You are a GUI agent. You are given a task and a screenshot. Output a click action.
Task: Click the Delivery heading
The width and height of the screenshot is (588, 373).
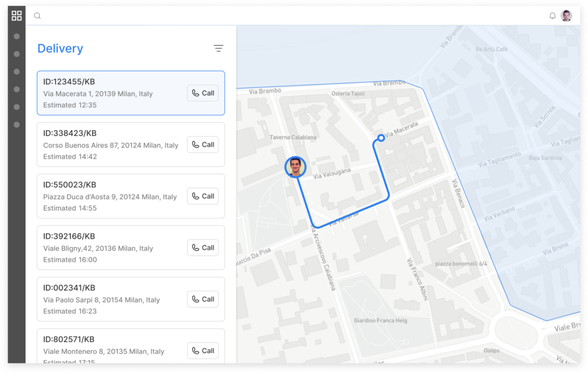(60, 48)
